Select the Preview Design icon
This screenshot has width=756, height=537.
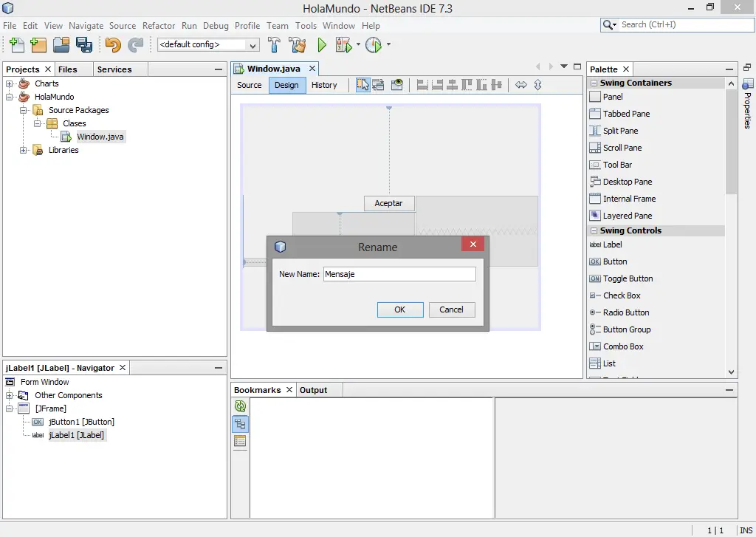coord(396,84)
